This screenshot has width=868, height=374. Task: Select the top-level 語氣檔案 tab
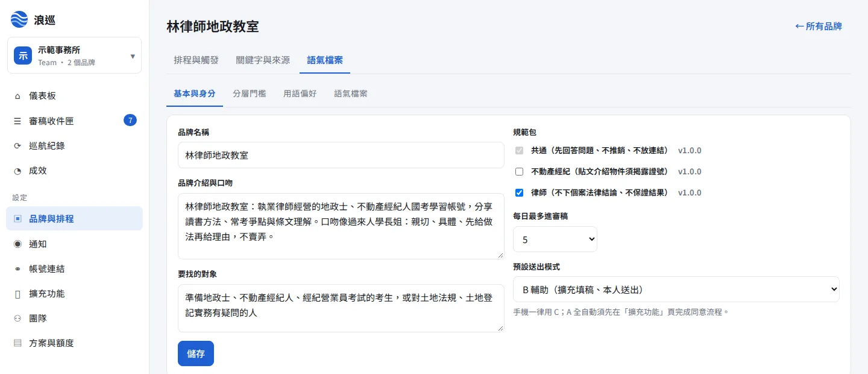tap(325, 60)
